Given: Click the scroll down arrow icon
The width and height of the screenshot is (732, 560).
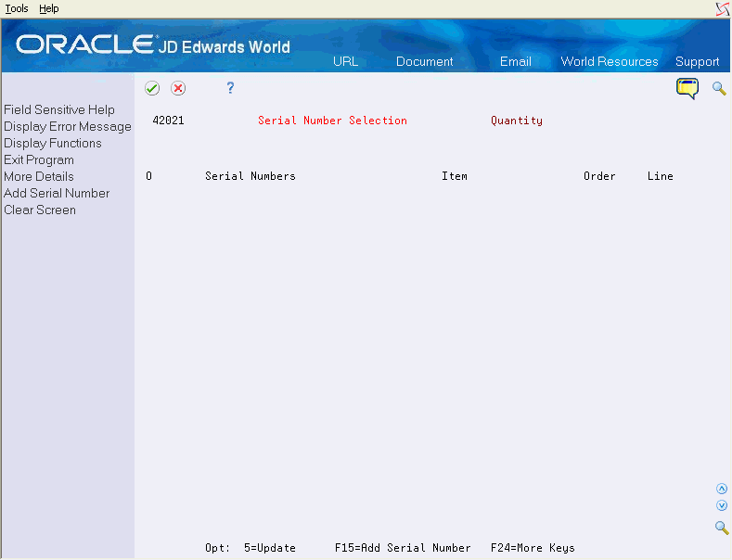Looking at the screenshot, I should (x=722, y=505).
